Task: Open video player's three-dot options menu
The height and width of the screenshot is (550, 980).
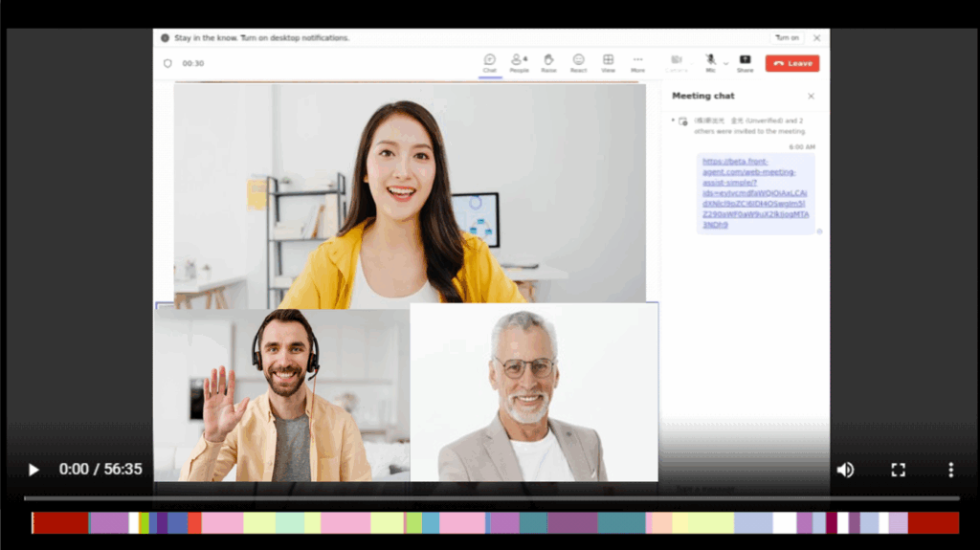Action: coord(950,470)
